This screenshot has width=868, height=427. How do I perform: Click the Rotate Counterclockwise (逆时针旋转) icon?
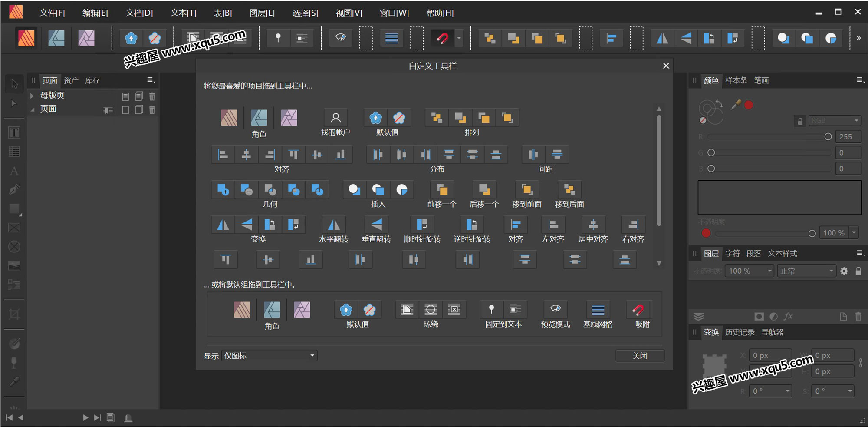[x=472, y=225]
